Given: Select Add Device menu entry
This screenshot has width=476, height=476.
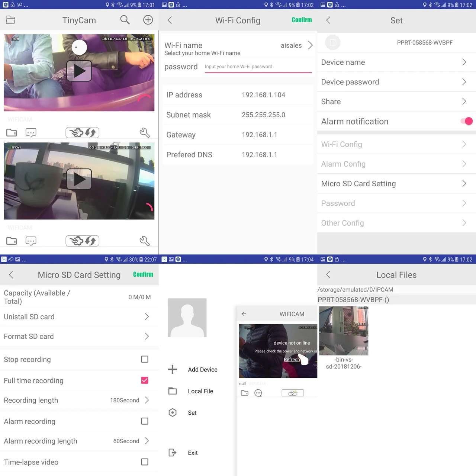Looking at the screenshot, I should (203, 370).
